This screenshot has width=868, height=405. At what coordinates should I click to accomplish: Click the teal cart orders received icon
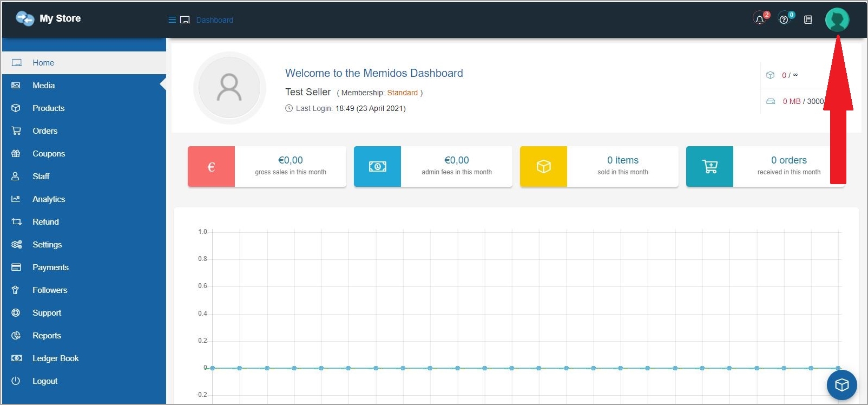pos(709,167)
